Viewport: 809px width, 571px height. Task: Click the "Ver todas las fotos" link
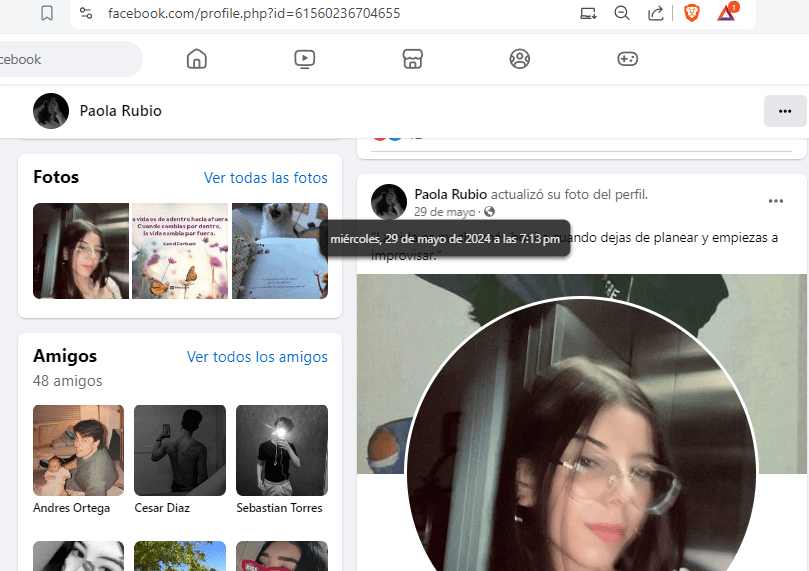[265, 178]
